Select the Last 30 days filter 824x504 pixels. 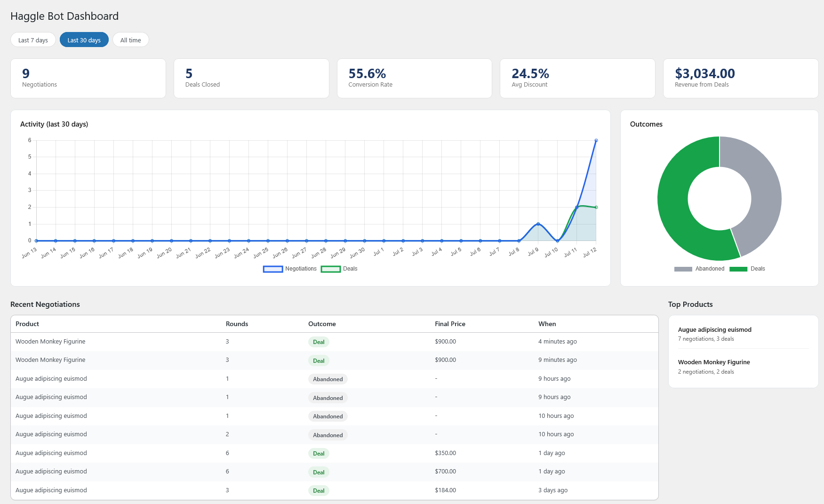pyautogui.click(x=84, y=40)
